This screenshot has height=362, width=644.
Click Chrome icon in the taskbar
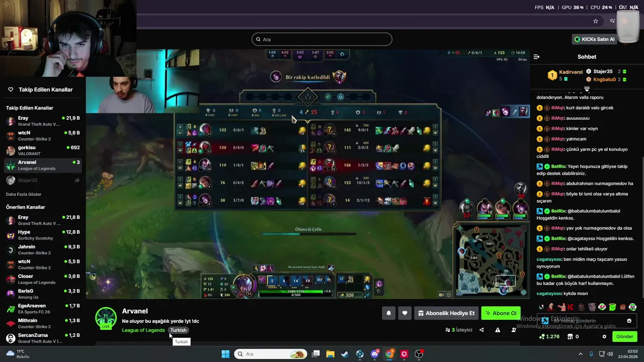[389, 354]
